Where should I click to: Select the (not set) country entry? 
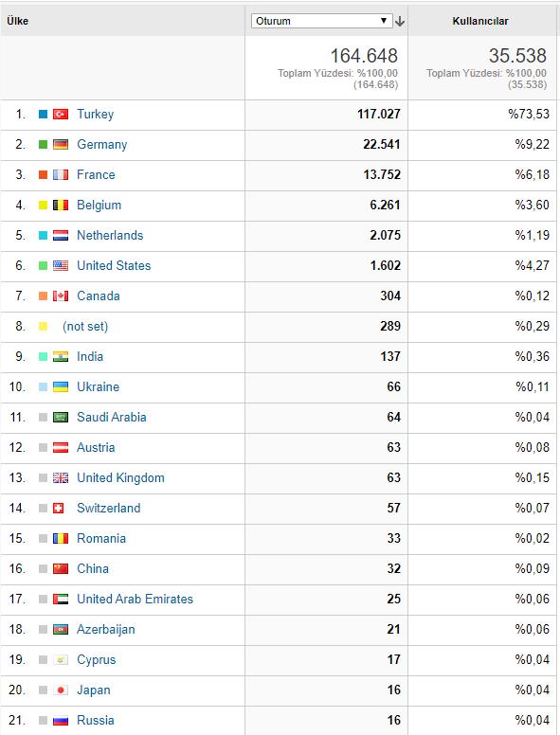click(85, 326)
